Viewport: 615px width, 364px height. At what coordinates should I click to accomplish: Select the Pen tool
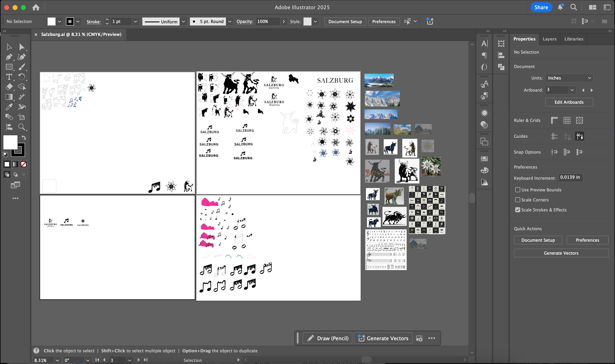(9, 57)
